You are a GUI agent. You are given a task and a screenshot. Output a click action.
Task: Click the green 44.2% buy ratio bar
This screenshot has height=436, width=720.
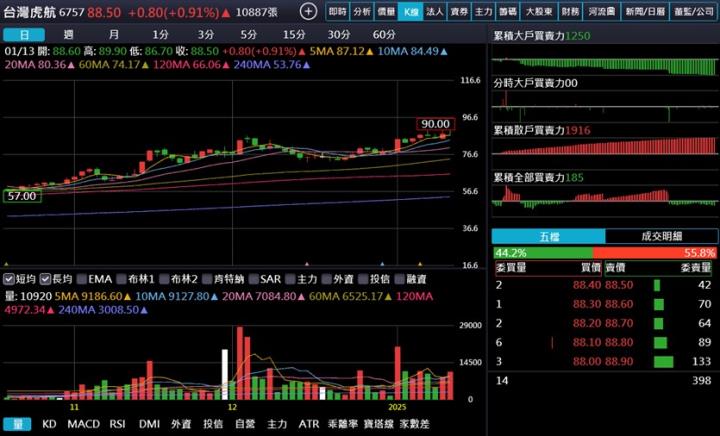click(543, 253)
